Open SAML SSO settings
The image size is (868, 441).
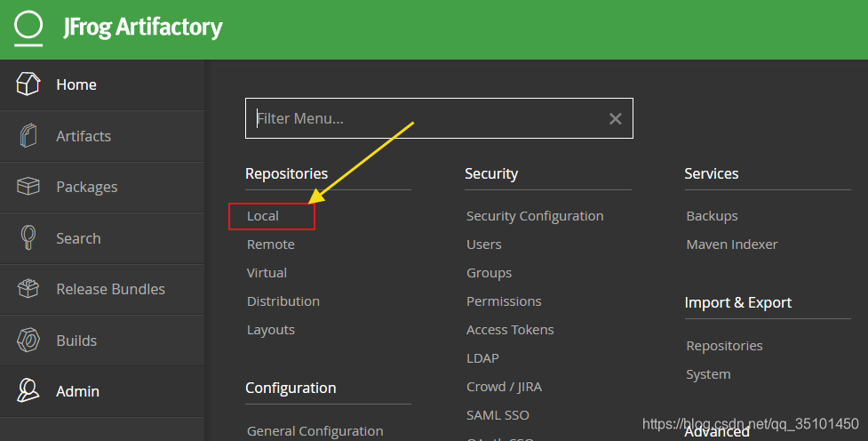tap(498, 415)
